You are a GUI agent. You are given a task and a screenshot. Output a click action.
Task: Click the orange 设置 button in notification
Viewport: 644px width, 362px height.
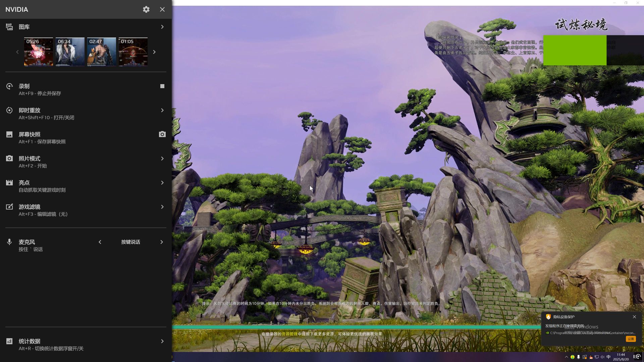click(631, 339)
